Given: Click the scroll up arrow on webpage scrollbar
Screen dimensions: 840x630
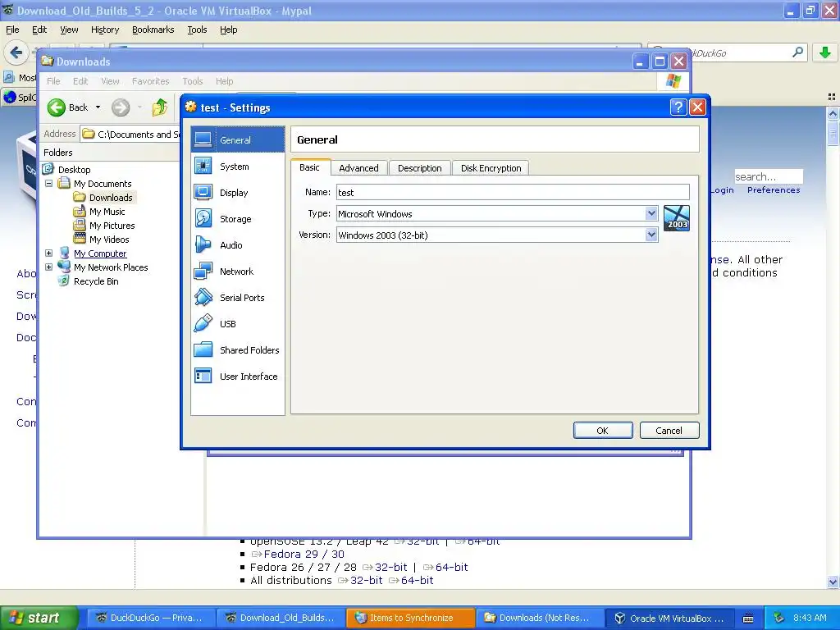Looking at the screenshot, I should pos(833,113).
